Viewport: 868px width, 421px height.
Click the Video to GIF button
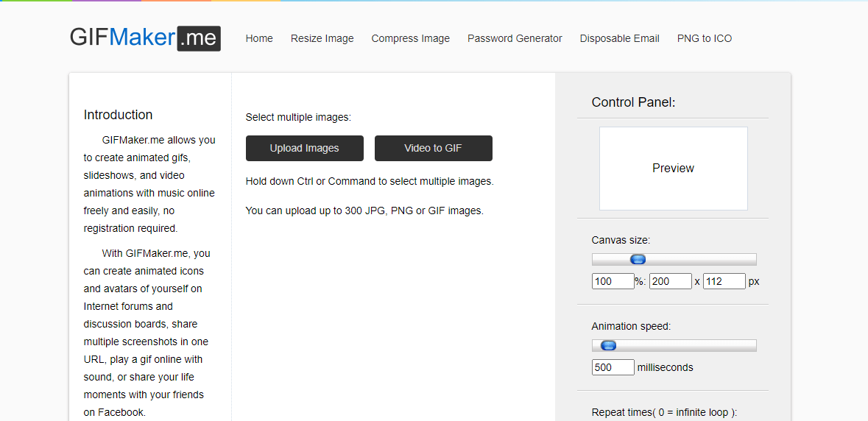point(434,148)
